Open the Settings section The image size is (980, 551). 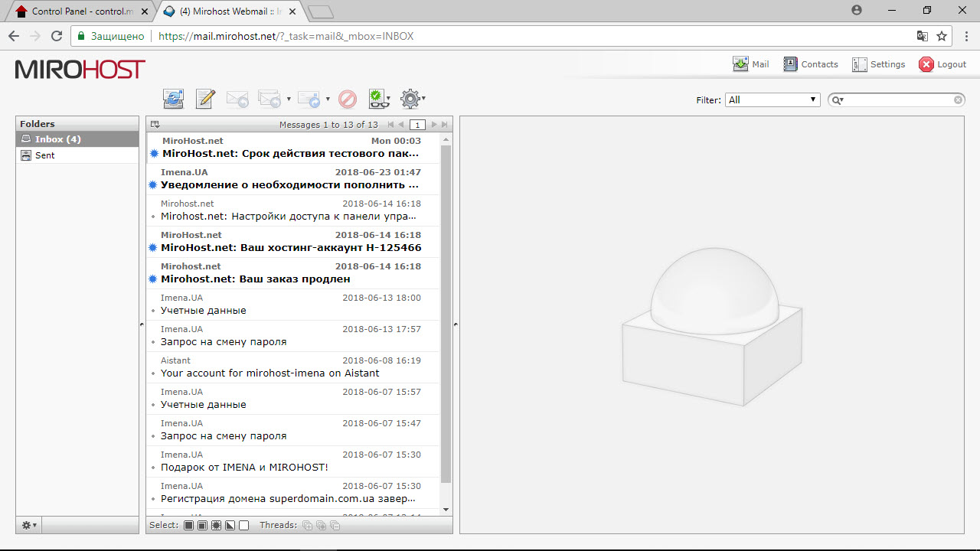point(879,64)
